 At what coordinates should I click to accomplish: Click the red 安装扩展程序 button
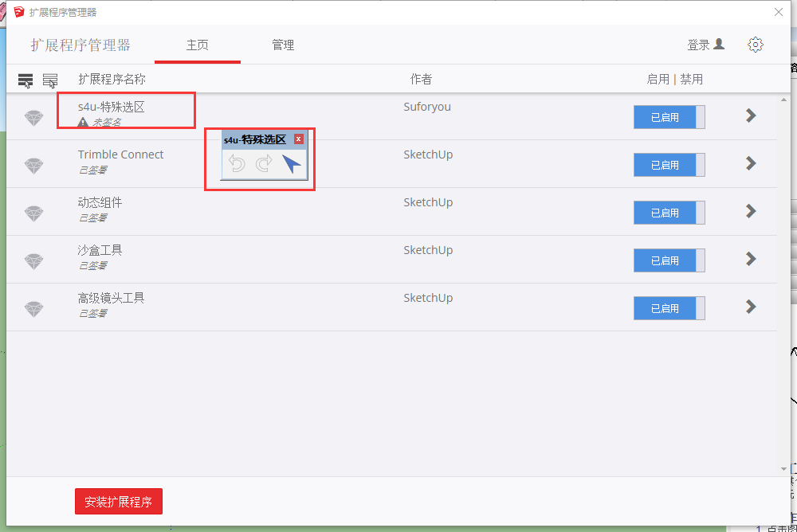point(119,502)
